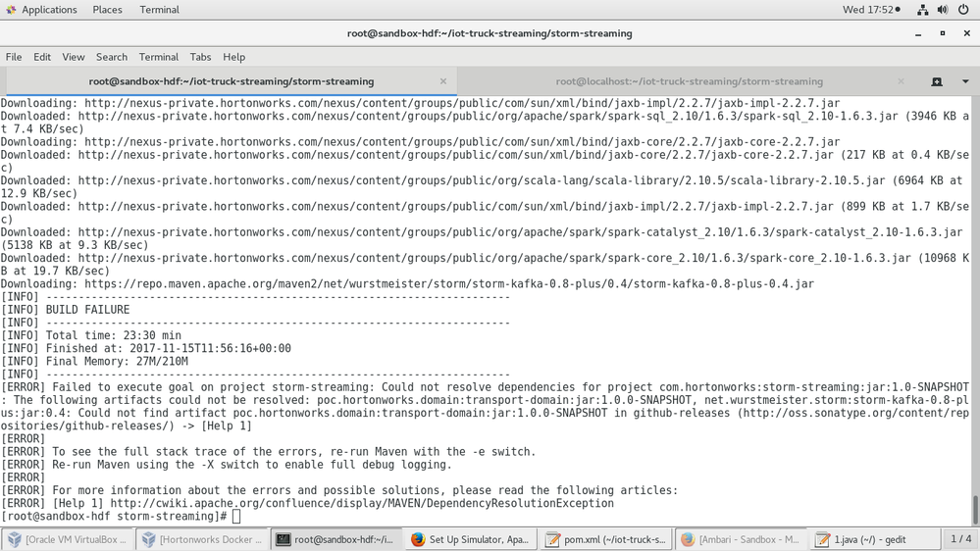This screenshot has height=551, width=980.
Task: Open the network connection icon
Action: pos(922,10)
